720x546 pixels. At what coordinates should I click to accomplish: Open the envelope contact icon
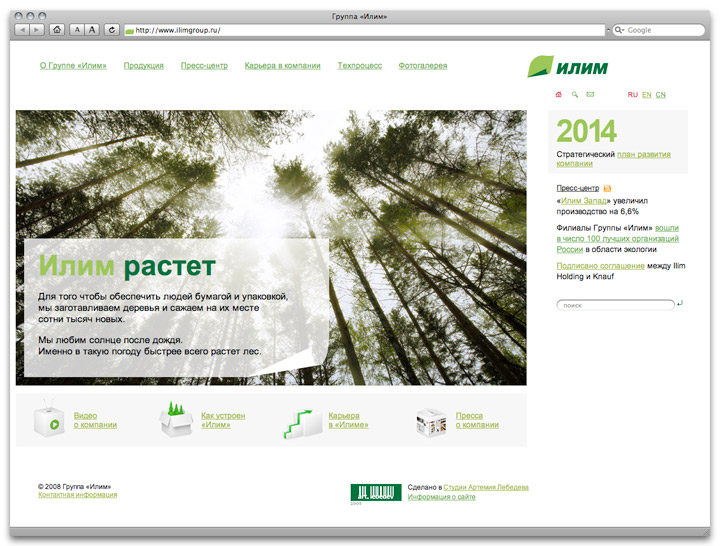tap(590, 95)
